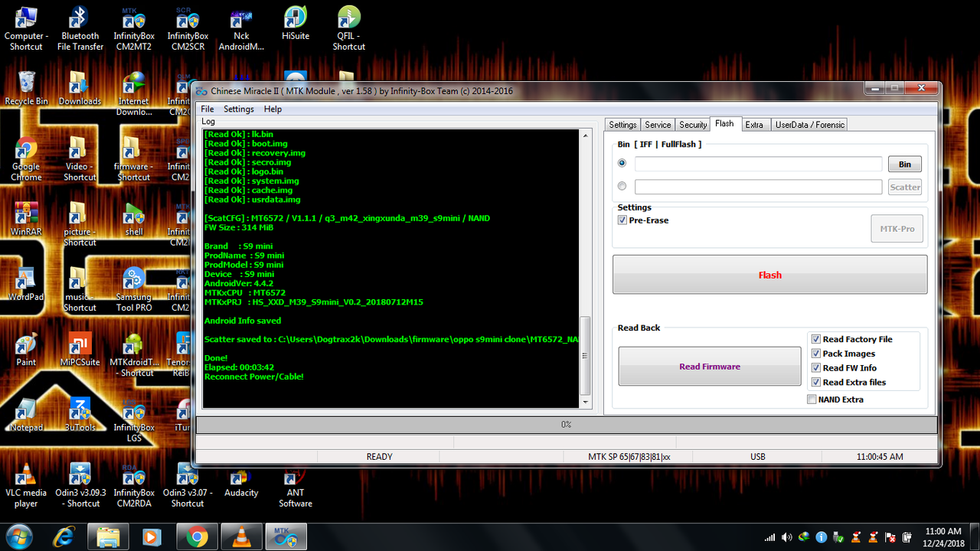This screenshot has width=980, height=551.
Task: Open Nck AndroidM desktop icon
Action: 241,29
